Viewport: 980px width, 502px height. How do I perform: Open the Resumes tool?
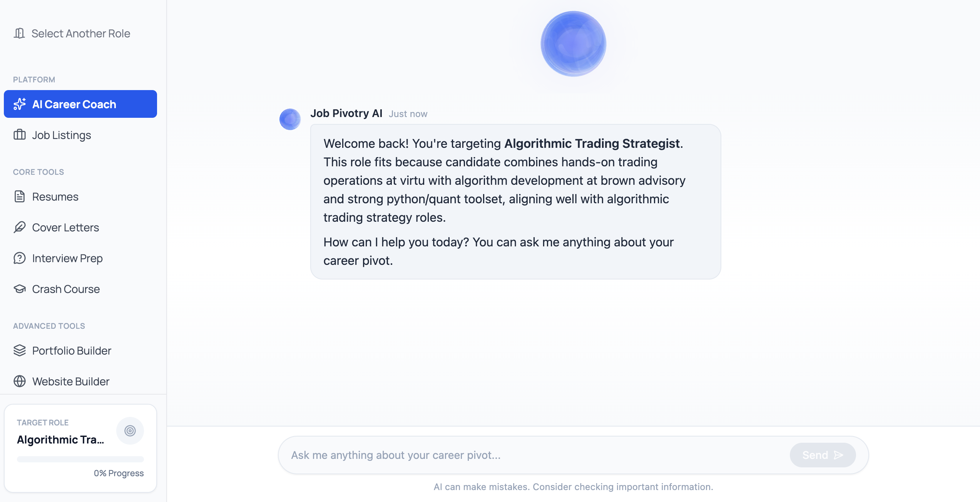(x=55, y=197)
